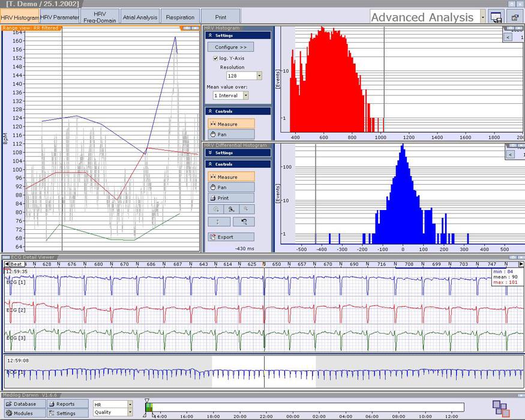Select the Pan tool in Differential Histogram controls
The height and width of the screenshot is (420, 525).
(x=231, y=187)
